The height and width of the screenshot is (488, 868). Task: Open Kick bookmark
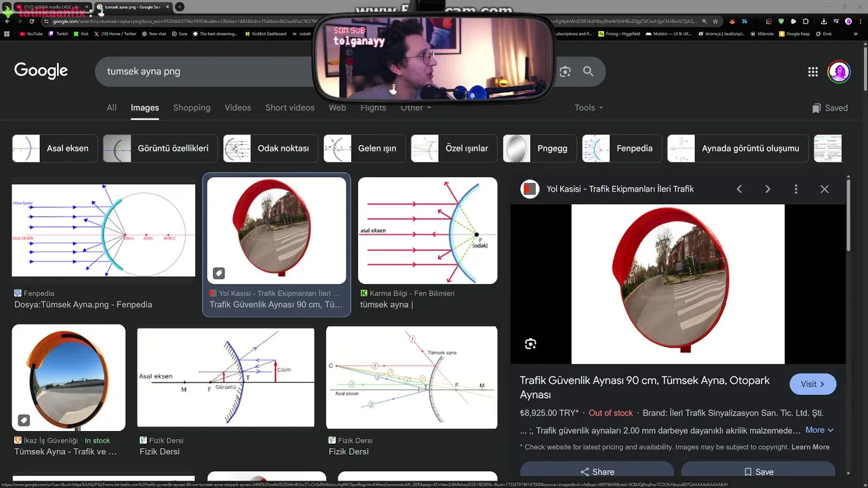(x=81, y=33)
